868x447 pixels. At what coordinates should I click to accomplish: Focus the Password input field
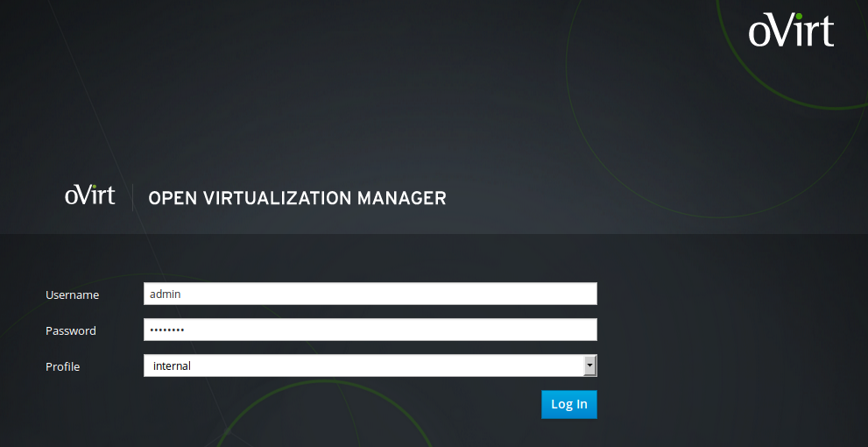[370, 330]
